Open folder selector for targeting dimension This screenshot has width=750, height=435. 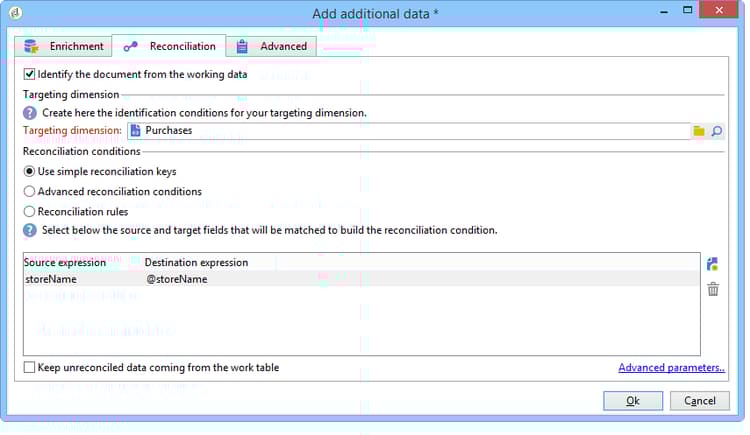click(x=699, y=131)
